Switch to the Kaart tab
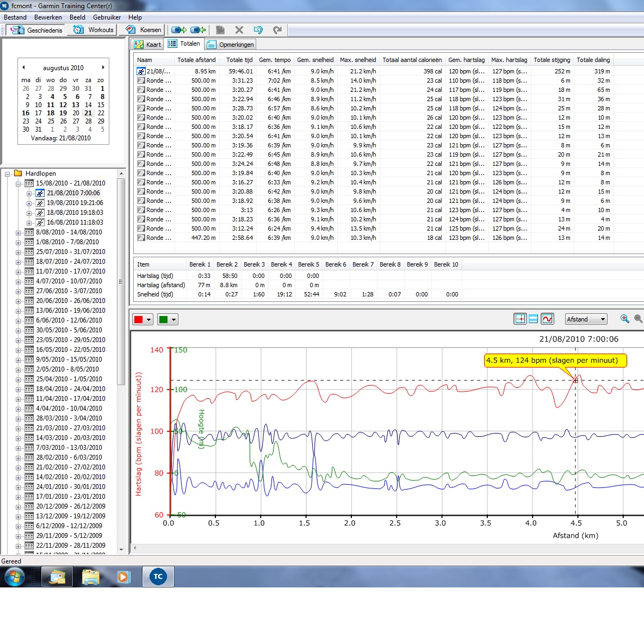Viewport: 644px width, 644px height. [x=148, y=45]
